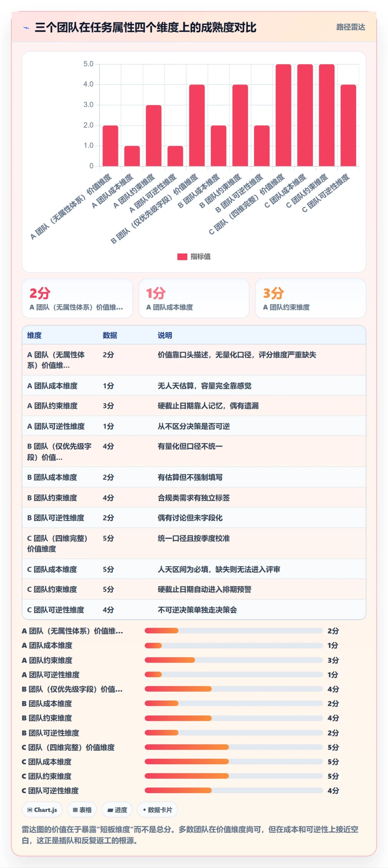Click the C 团队可逆性维度 progress bar
This screenshot has width=388, height=868.
pyautogui.click(x=233, y=790)
